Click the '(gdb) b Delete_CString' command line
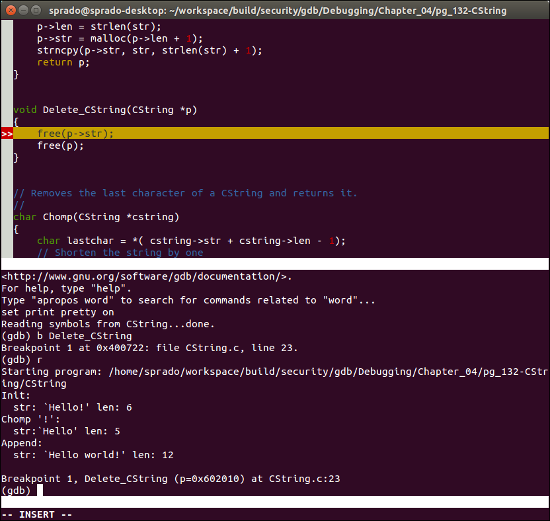The height and width of the screenshot is (521, 550). pyautogui.click(x=67, y=336)
